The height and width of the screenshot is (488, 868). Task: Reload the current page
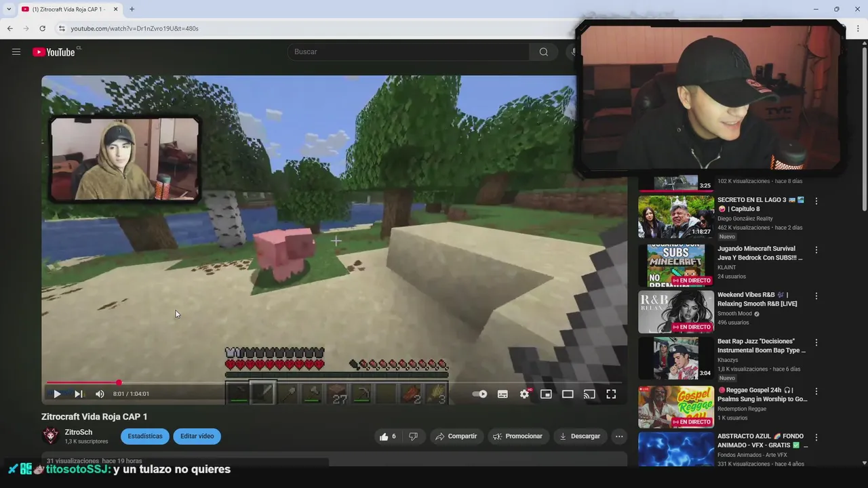click(42, 28)
